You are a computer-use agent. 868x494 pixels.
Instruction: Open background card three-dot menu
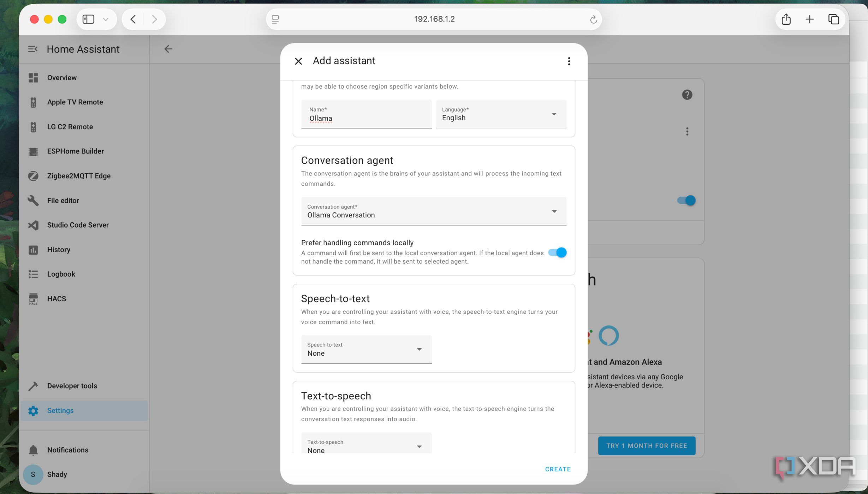click(687, 132)
